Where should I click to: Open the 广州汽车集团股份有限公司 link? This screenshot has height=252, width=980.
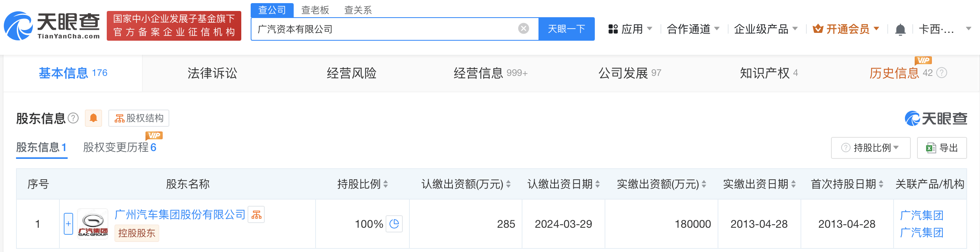pos(180,214)
